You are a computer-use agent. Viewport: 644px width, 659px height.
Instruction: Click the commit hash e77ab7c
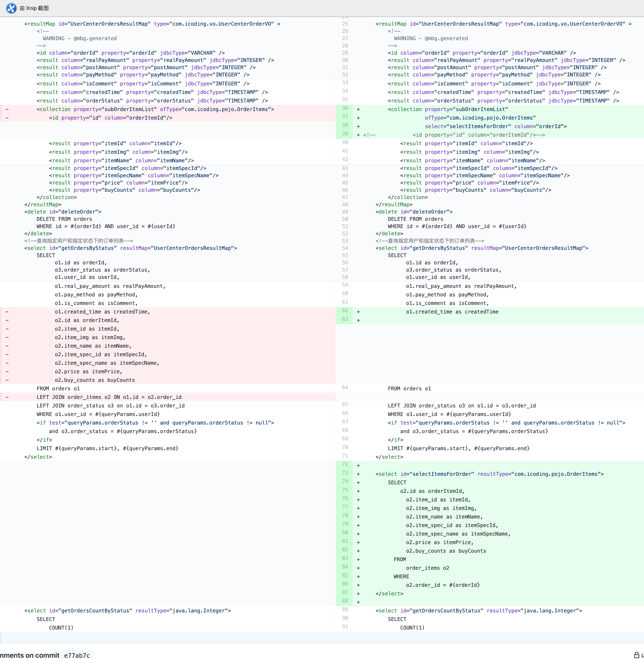(x=77, y=655)
